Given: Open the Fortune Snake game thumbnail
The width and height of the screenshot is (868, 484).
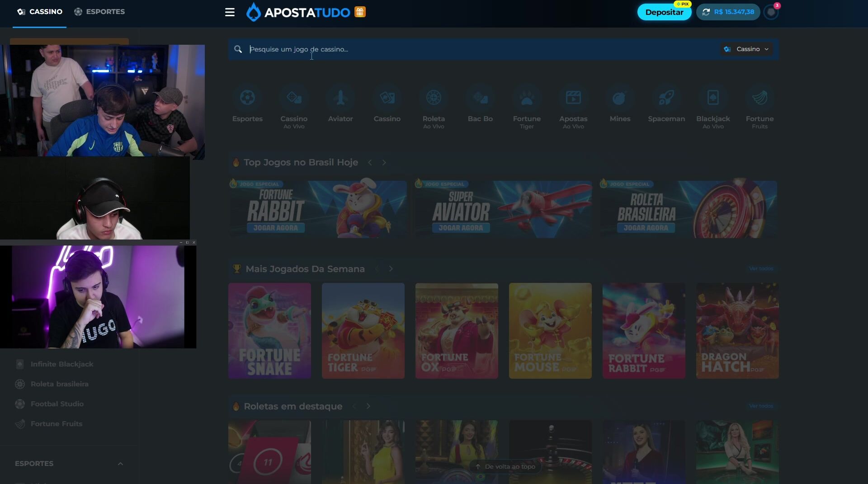Looking at the screenshot, I should coord(269,331).
